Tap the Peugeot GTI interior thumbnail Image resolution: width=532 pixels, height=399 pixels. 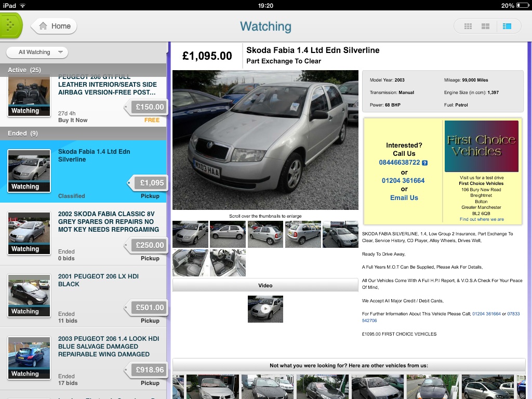pyautogui.click(x=29, y=97)
